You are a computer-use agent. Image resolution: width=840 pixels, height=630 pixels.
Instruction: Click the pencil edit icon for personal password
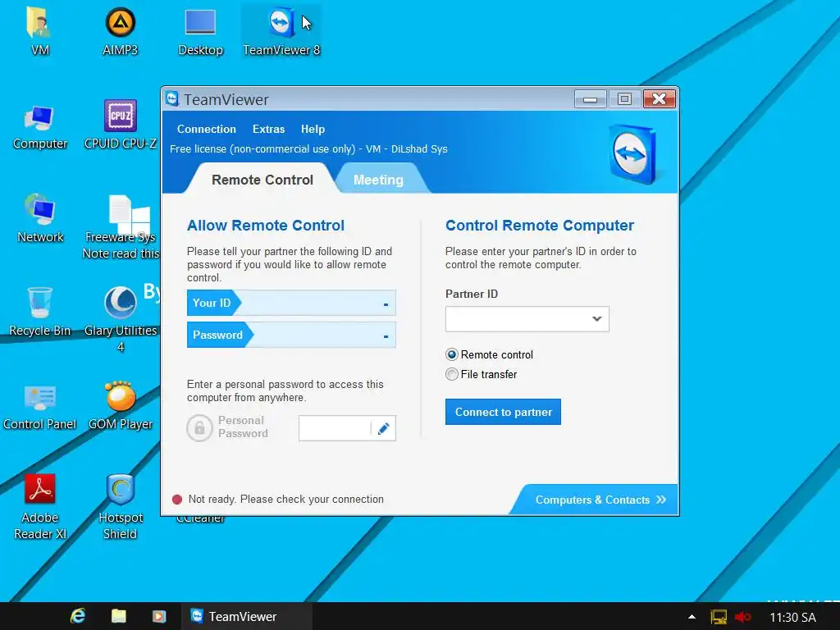coord(383,428)
